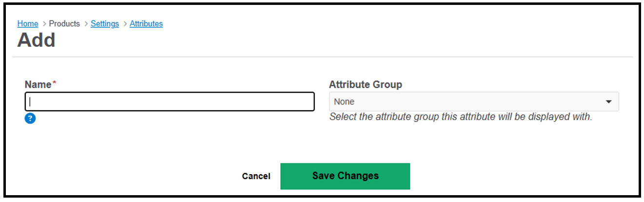644x202 pixels.
Task: Click the red required asterisk beside Name
Action: [x=55, y=83]
